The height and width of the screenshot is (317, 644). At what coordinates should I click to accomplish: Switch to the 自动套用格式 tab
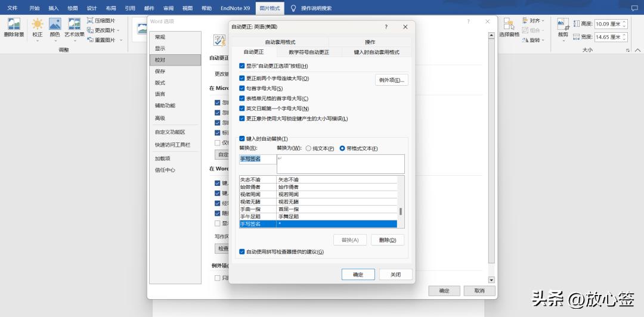click(x=280, y=42)
